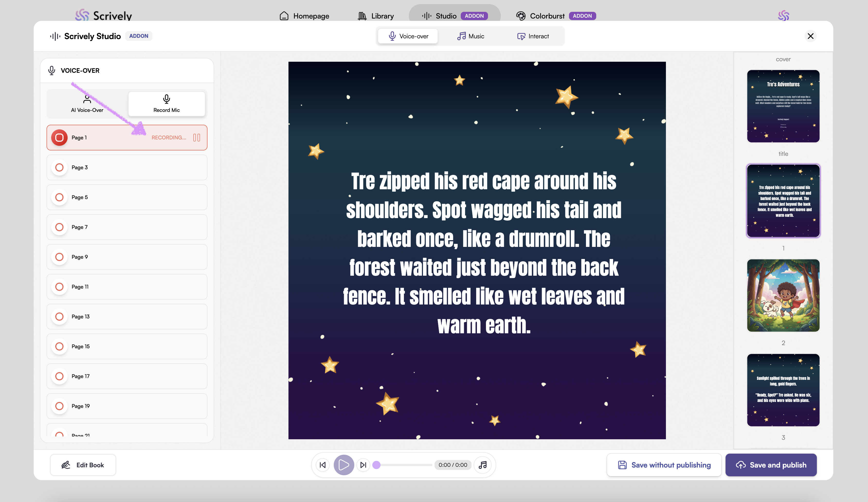The height and width of the screenshot is (502, 868).
Task: Stop recording on Page 1
Action: [59, 138]
